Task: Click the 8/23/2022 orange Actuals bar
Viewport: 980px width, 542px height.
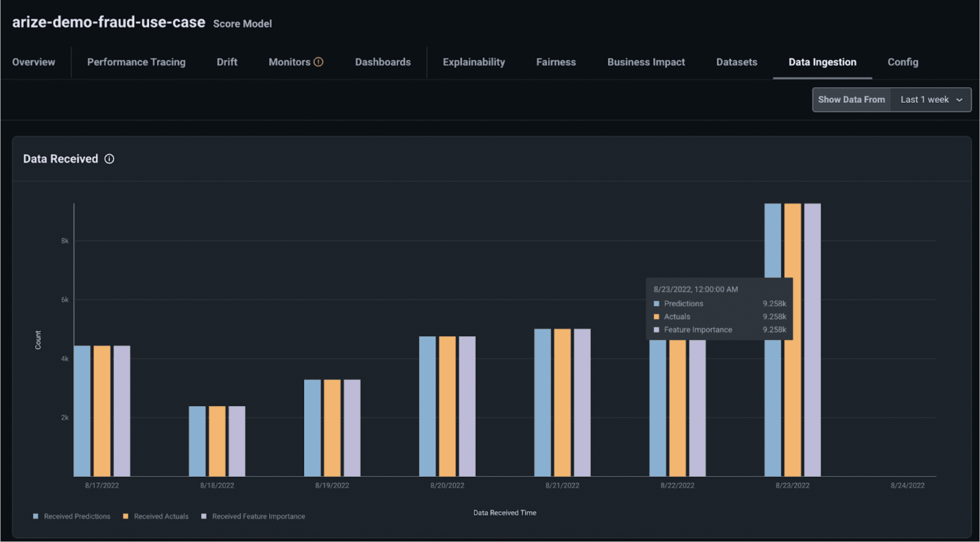Action: 792,407
